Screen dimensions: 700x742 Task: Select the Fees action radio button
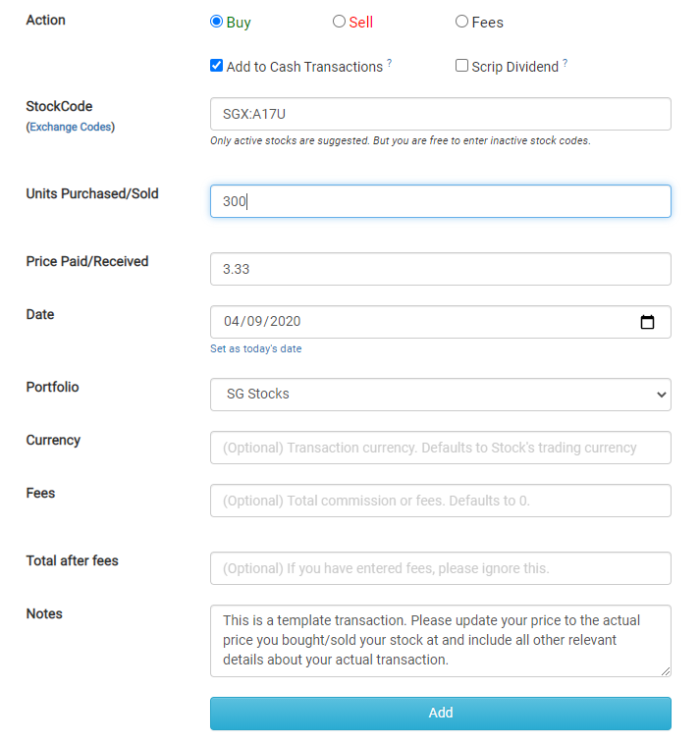tap(461, 22)
